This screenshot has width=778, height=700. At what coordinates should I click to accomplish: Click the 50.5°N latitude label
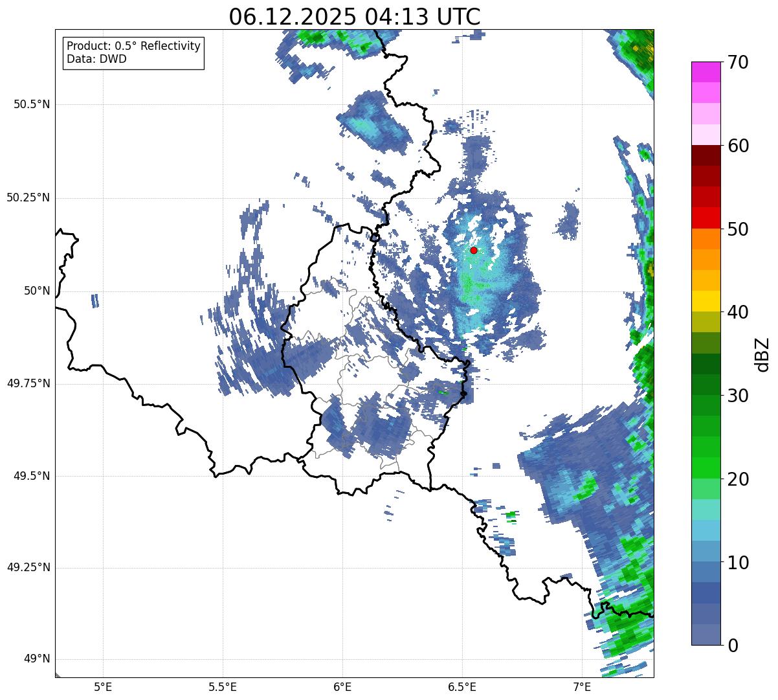click(x=32, y=105)
